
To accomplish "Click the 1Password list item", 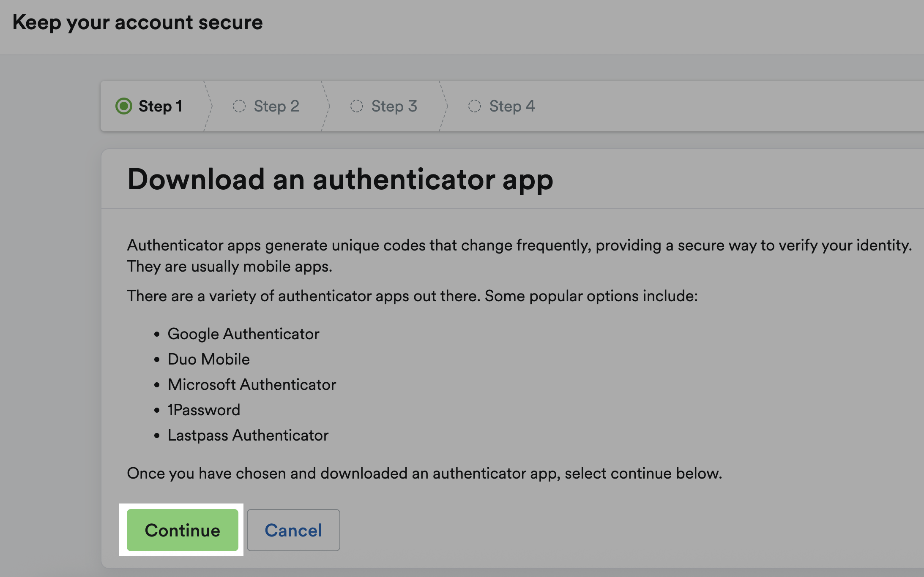I will 204,409.
